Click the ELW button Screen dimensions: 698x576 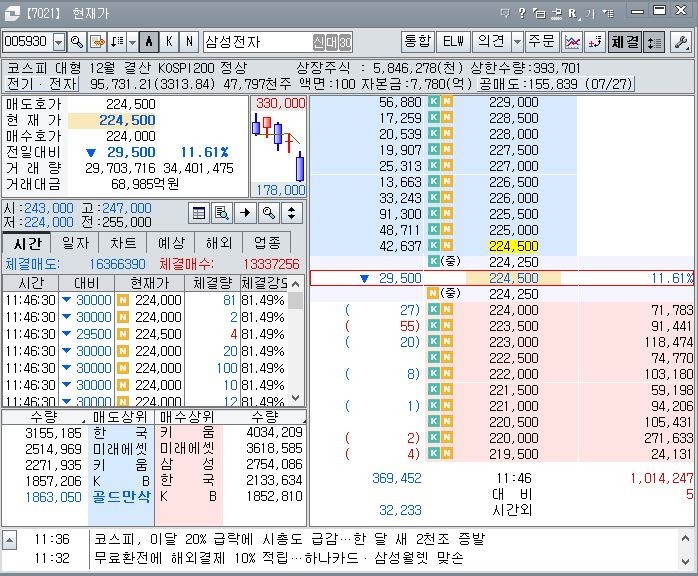(x=453, y=42)
